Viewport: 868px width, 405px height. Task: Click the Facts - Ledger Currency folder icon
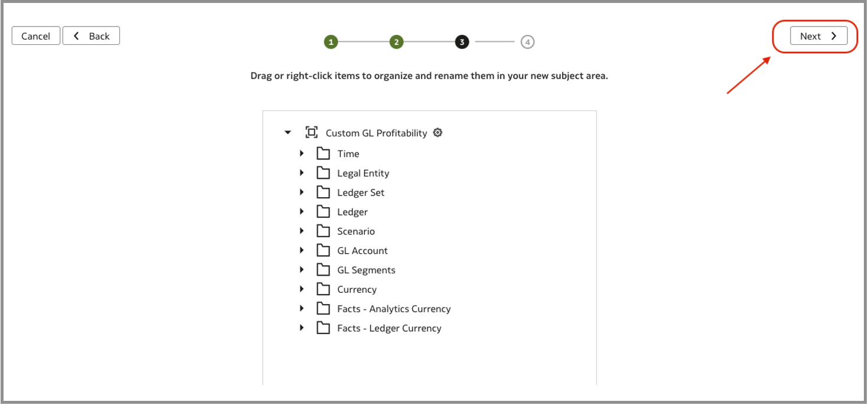(323, 328)
